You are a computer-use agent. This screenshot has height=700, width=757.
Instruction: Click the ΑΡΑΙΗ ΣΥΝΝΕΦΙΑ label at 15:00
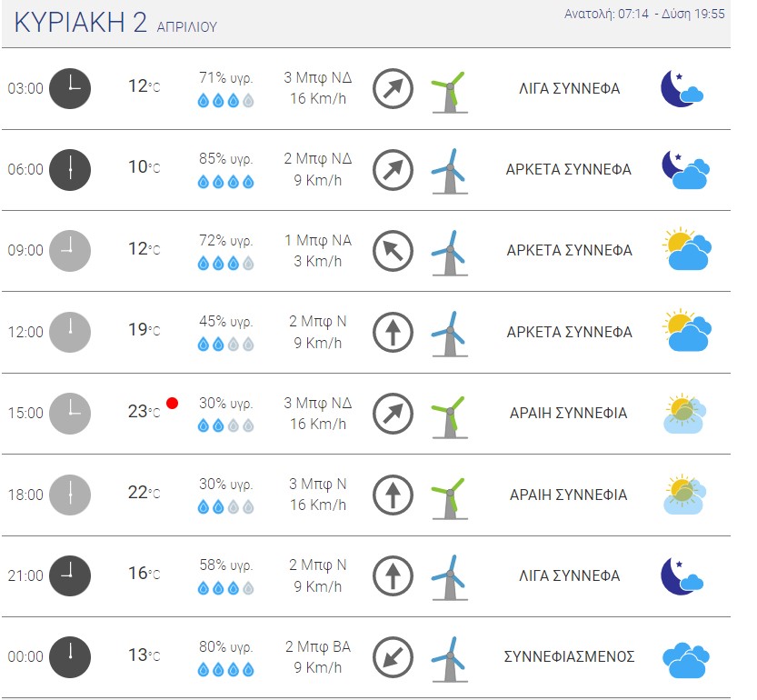[569, 413]
